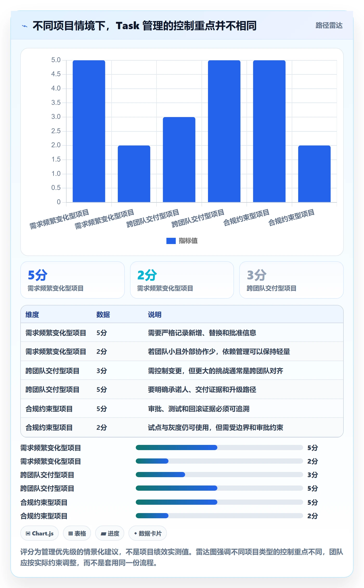364x588 pixels.
Task: Click the 表格 chip
Action: (x=77, y=533)
